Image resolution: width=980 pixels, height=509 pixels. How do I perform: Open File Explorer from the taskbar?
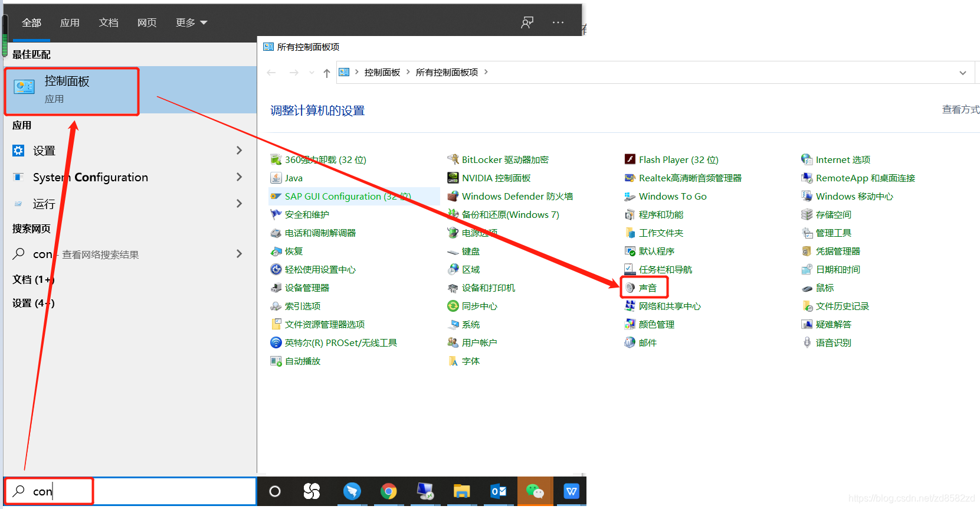tap(461, 491)
